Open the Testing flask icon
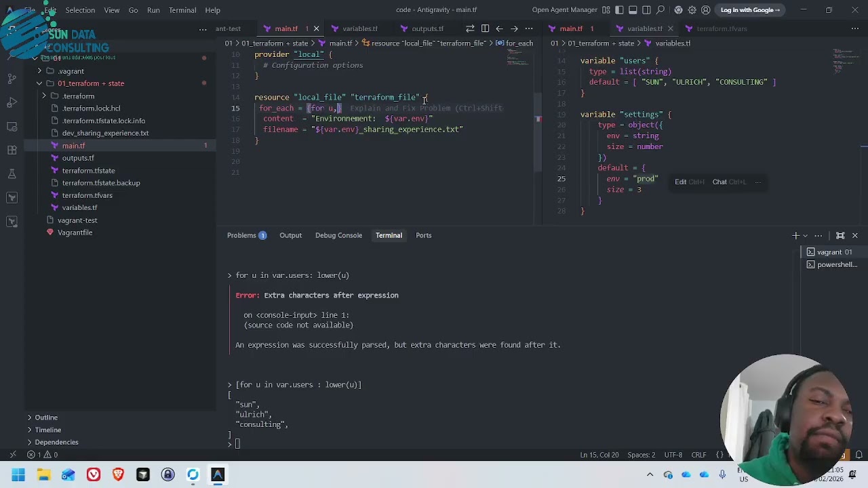This screenshot has height=488, width=868. tap(12, 174)
